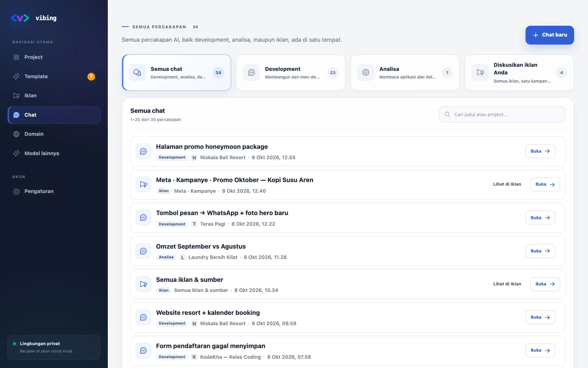
Task: Click the search magnifier icon
Action: tap(447, 114)
